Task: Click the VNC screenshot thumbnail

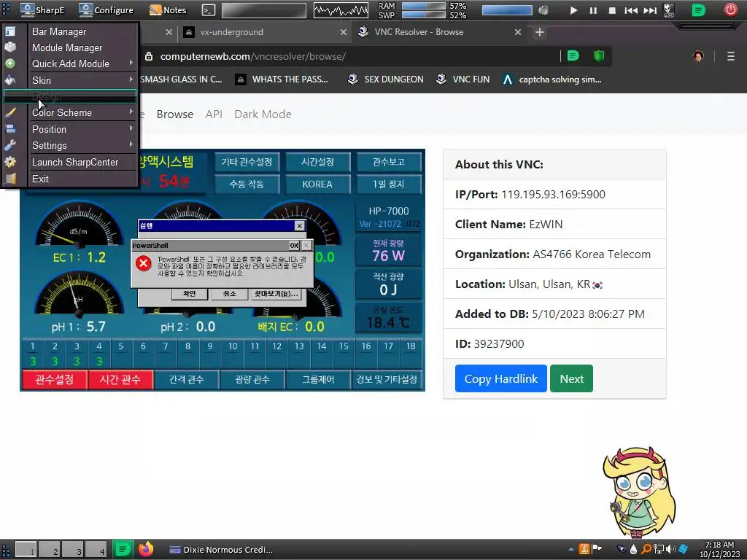Action: (x=222, y=270)
